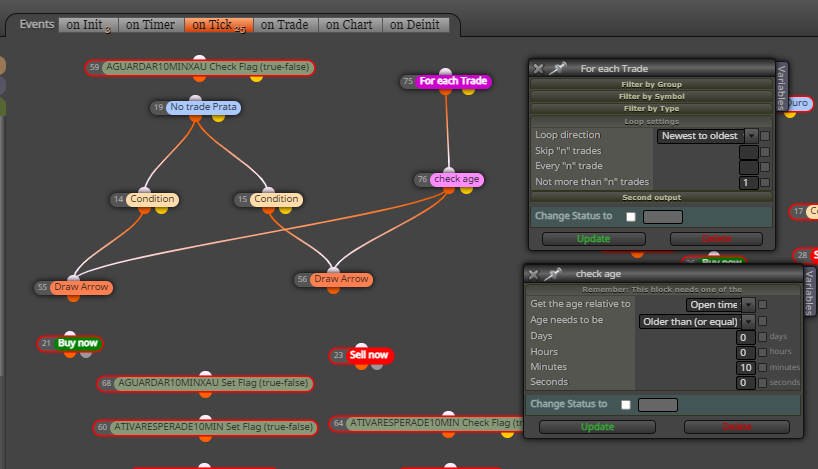
Task: Switch to the on Deinit events tab
Action: click(415, 25)
